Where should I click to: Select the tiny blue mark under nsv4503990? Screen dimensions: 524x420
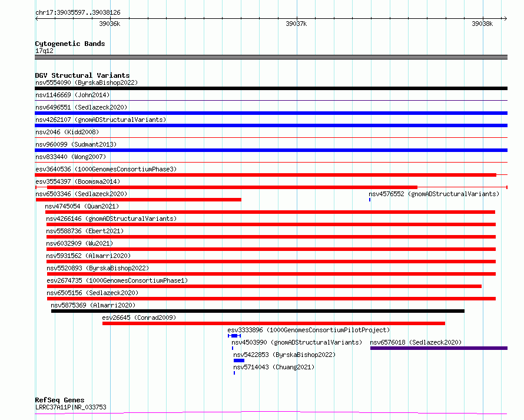click(x=233, y=348)
